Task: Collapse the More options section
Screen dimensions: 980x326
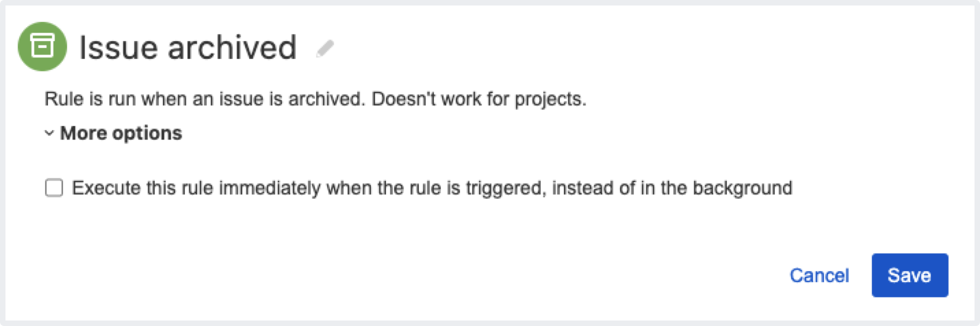Action: coord(120,133)
